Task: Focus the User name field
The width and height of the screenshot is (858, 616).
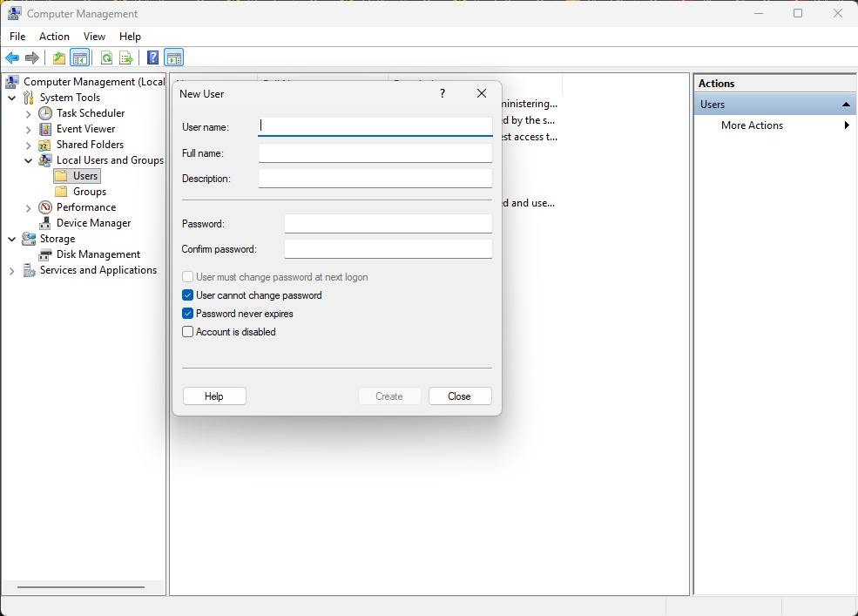Action: [x=375, y=126]
